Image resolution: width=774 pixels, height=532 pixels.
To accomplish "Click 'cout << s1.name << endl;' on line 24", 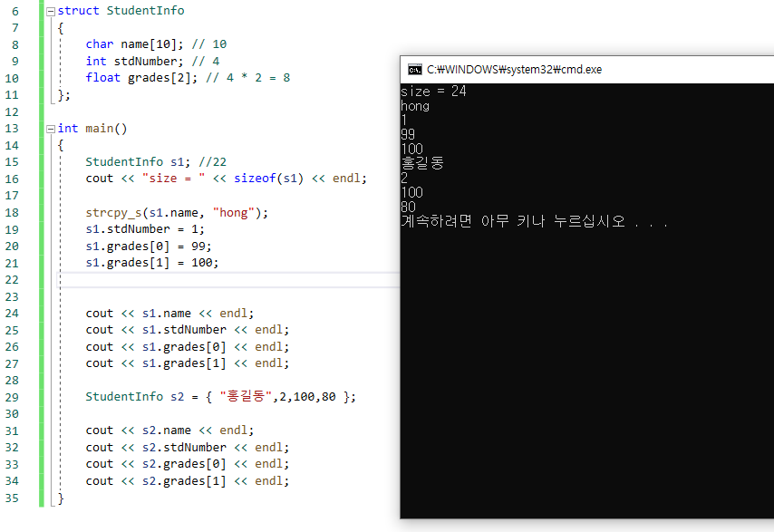I will click(169, 314).
